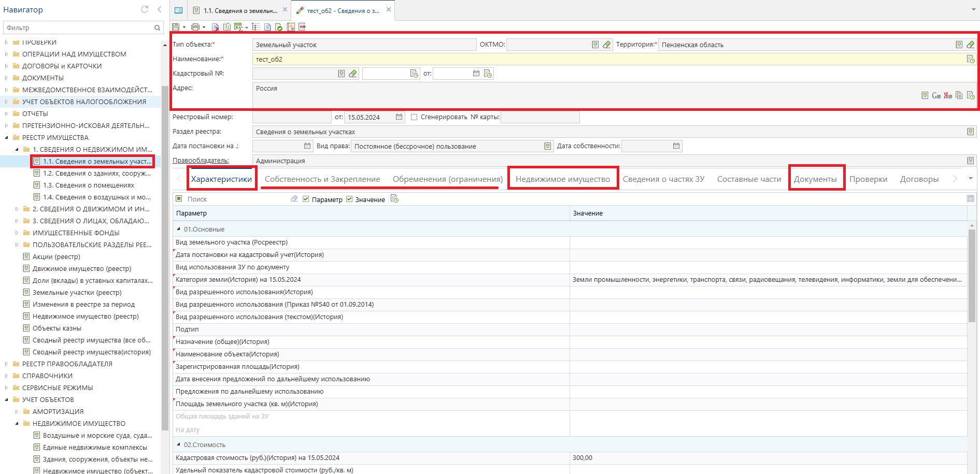
Task: Open calendar for Реестровый номер date 15.05.2024
Action: [x=399, y=117]
